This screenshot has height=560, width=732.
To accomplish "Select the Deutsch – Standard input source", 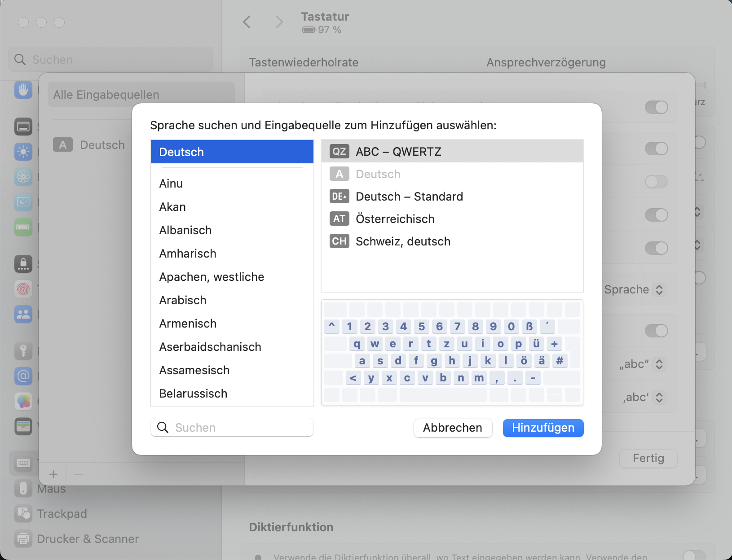I will point(452,196).
